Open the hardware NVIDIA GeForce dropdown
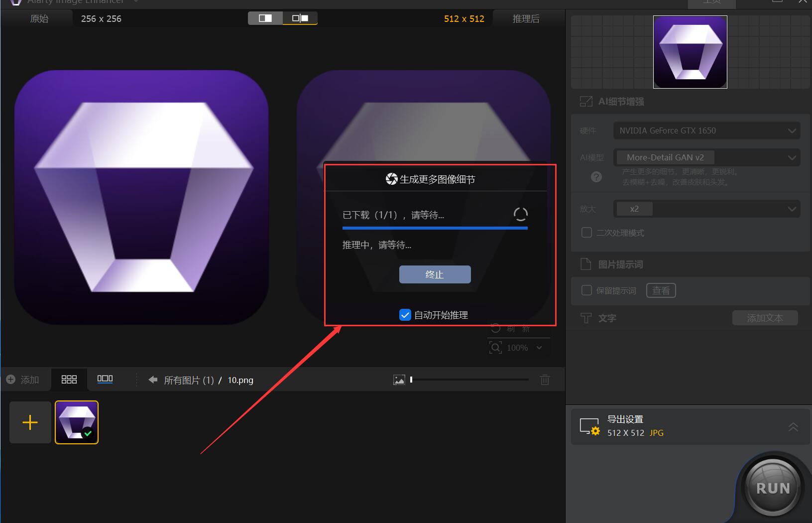This screenshot has height=523, width=812. [707, 131]
